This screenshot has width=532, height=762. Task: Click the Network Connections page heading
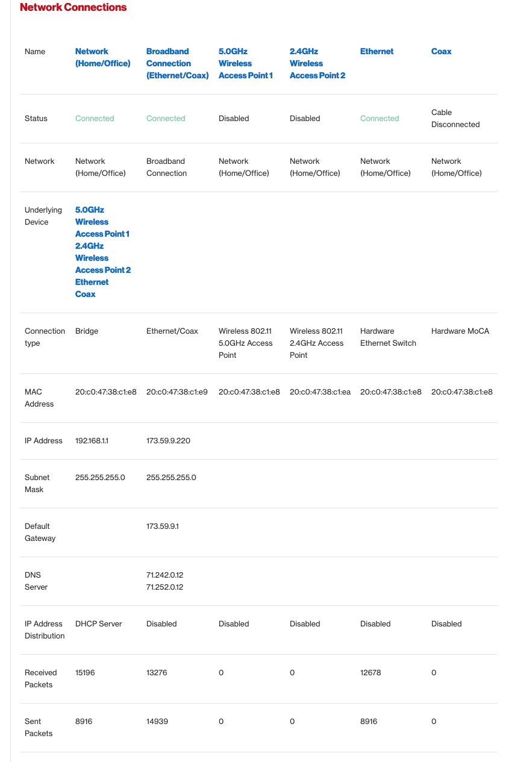tap(73, 8)
